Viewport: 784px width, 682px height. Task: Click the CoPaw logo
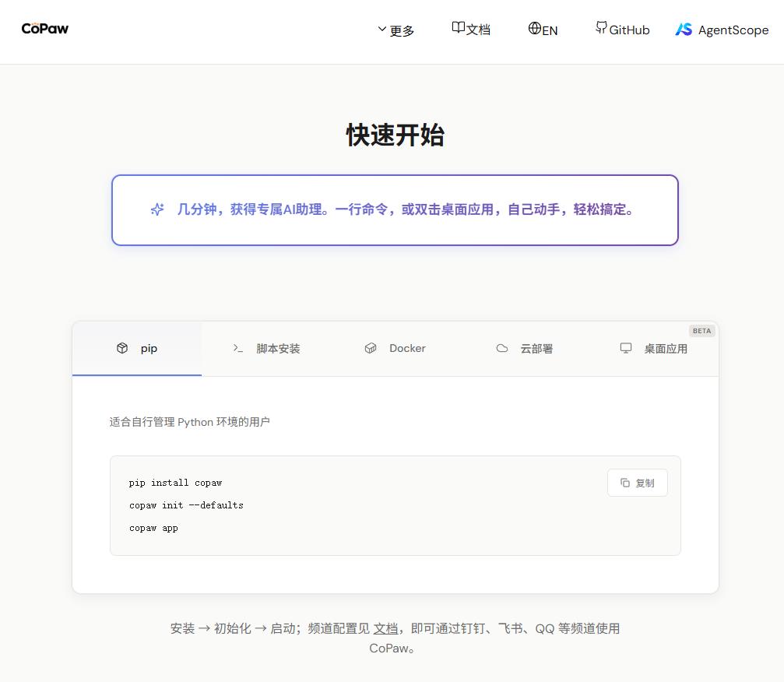click(44, 28)
